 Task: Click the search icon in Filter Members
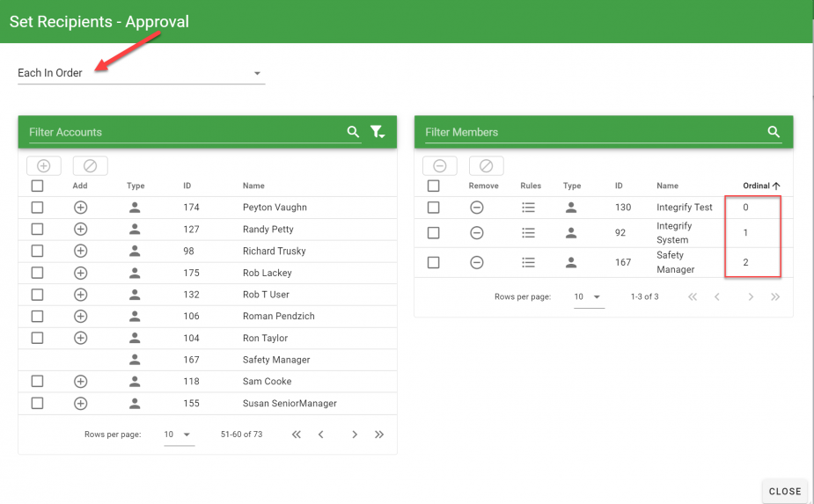coord(774,132)
